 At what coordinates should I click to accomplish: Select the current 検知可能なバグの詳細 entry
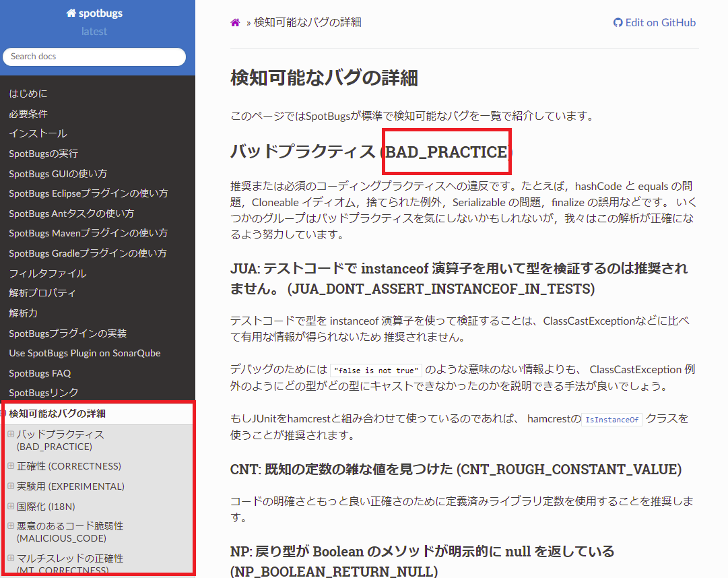(x=57, y=414)
